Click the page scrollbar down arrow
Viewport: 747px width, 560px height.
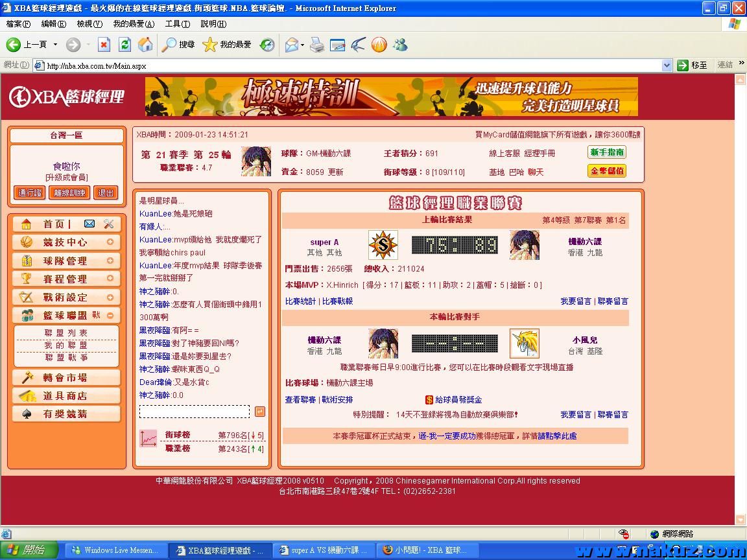741,519
